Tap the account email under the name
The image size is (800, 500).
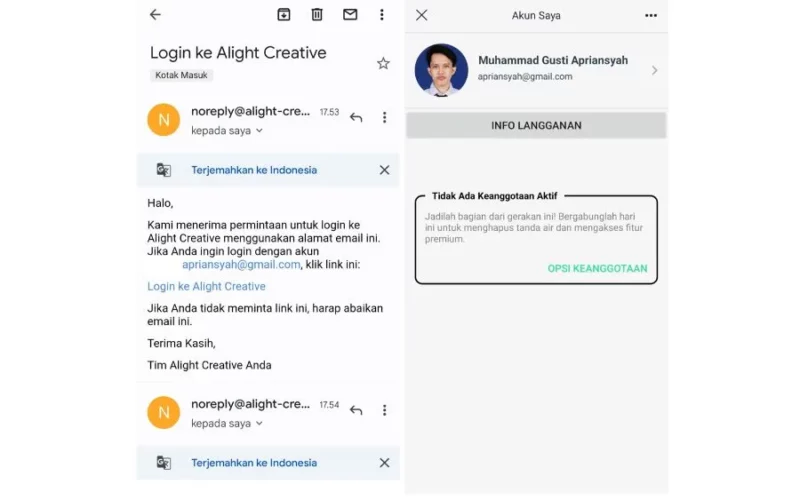coord(525,77)
